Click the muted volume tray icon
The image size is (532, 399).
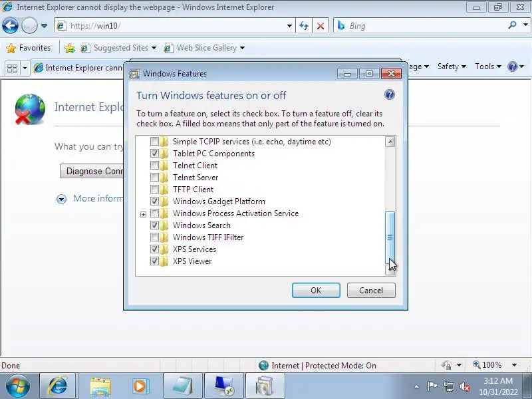click(x=464, y=386)
